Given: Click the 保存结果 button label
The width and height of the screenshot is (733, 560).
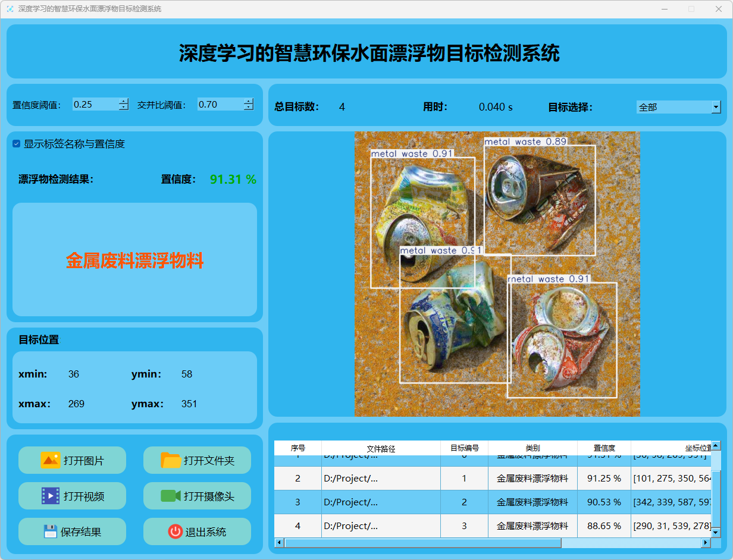Looking at the screenshot, I should tap(81, 532).
